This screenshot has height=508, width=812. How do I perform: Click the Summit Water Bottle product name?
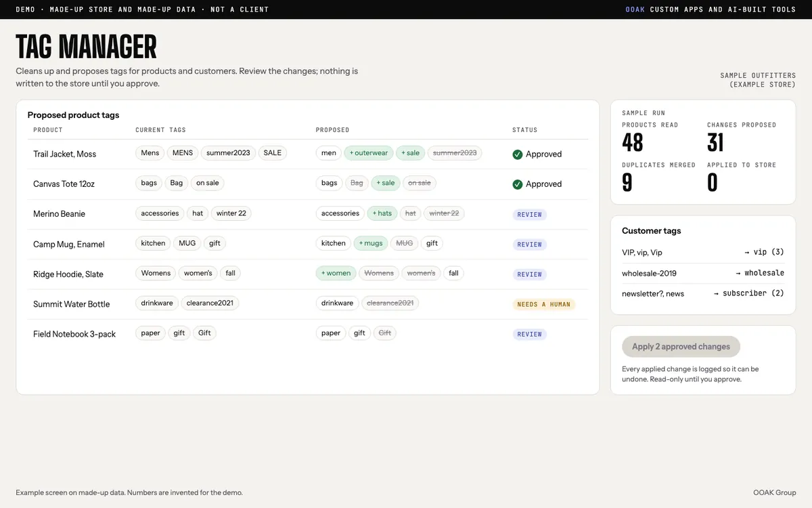click(72, 304)
